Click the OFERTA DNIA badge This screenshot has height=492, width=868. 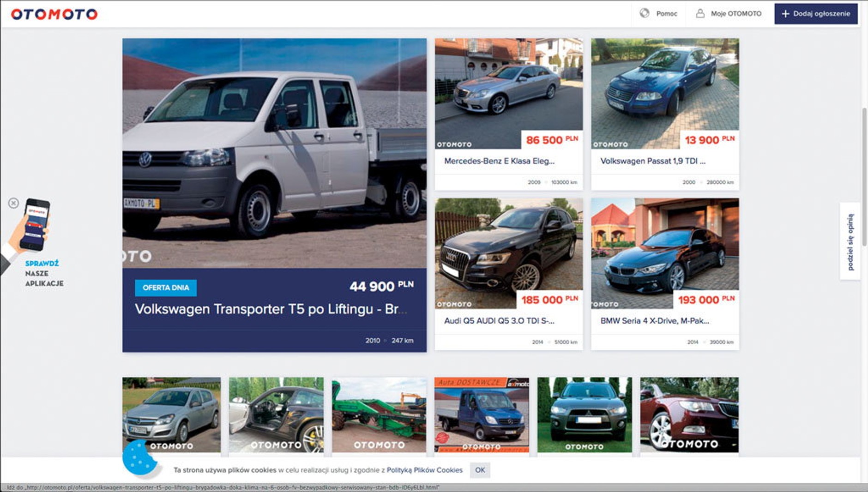pyautogui.click(x=166, y=288)
